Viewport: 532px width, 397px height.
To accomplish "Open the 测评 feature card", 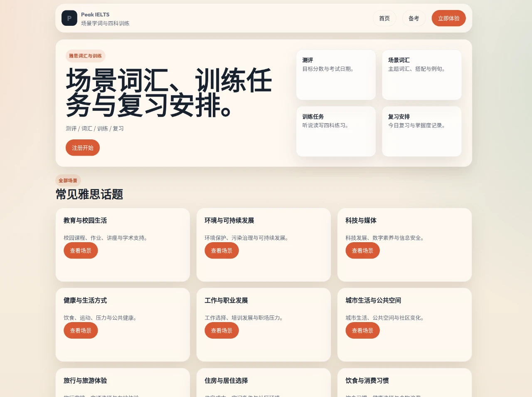I will 336,75.
